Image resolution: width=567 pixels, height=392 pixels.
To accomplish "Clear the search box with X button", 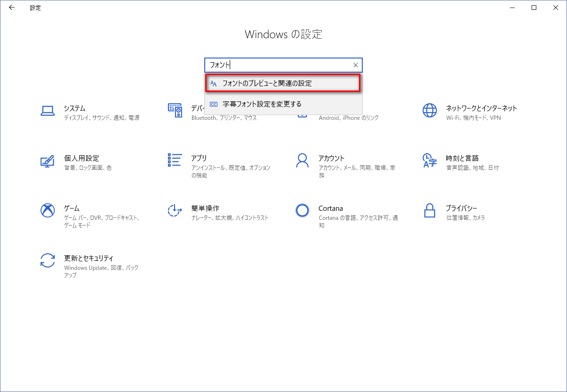I will click(356, 65).
